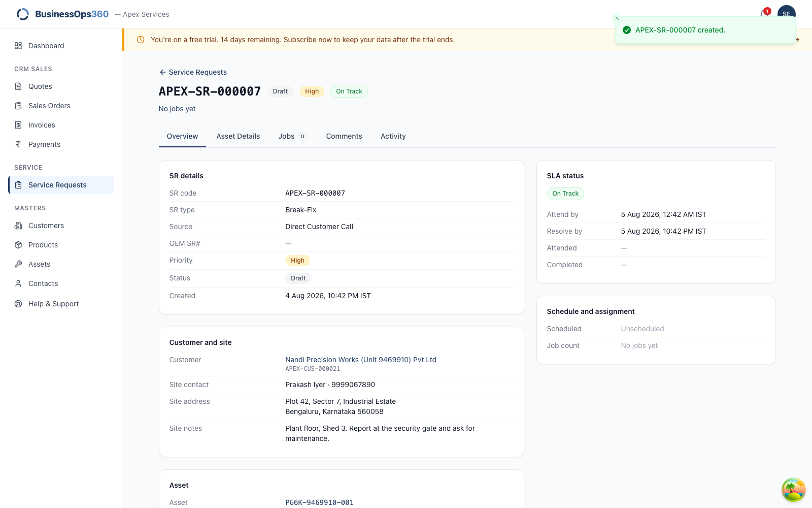Open the notifications bell
Viewport: 812px width, 508px height.
point(764,14)
